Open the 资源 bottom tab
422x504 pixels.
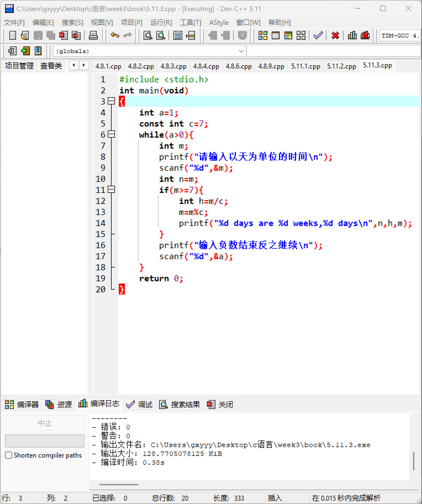click(59, 405)
